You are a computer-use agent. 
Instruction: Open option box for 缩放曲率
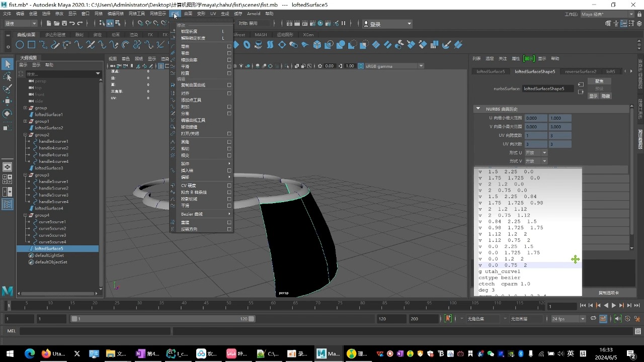click(229, 60)
